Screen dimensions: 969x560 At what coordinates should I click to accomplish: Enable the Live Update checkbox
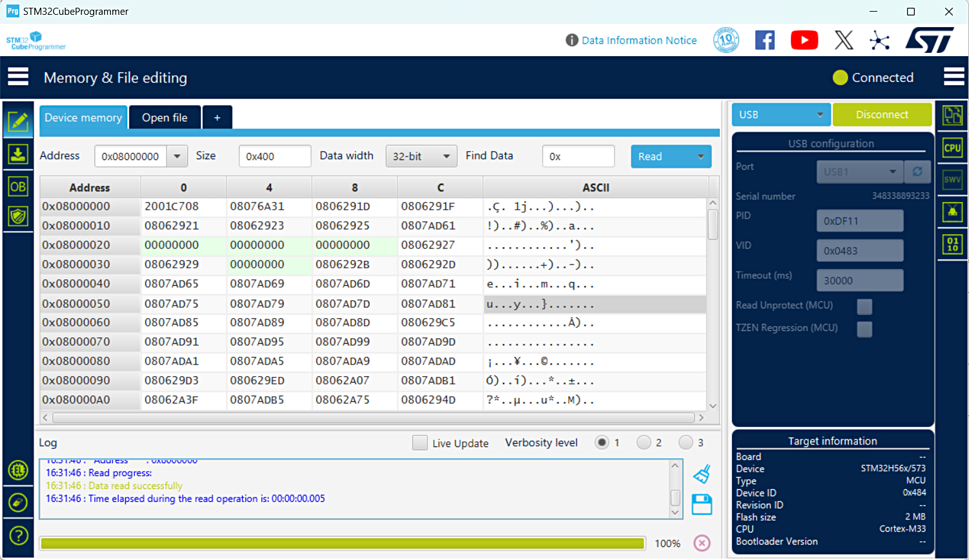pyautogui.click(x=420, y=443)
